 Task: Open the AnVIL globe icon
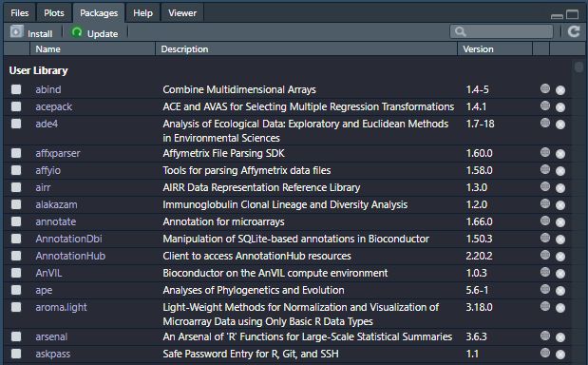545,273
